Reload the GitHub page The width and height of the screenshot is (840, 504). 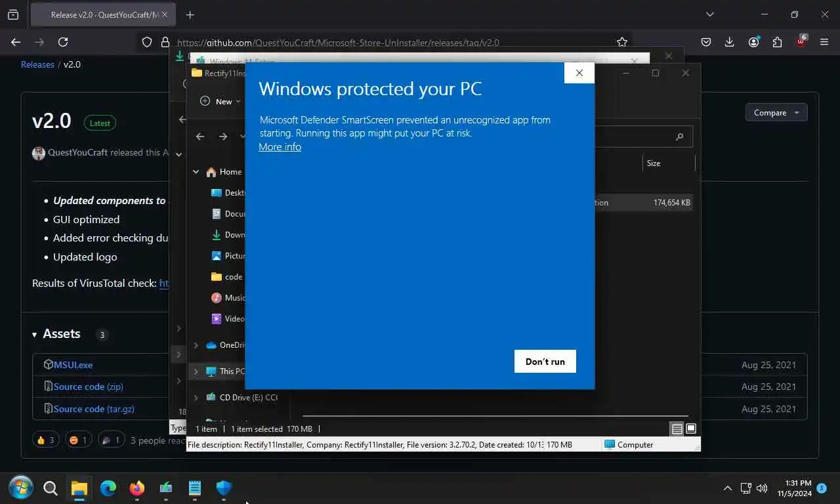(63, 42)
